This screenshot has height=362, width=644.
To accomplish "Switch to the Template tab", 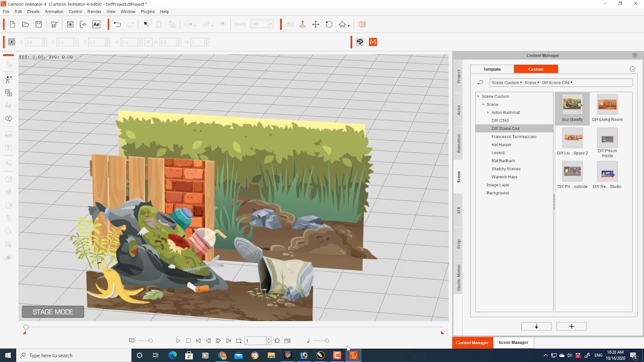I will [x=492, y=69].
